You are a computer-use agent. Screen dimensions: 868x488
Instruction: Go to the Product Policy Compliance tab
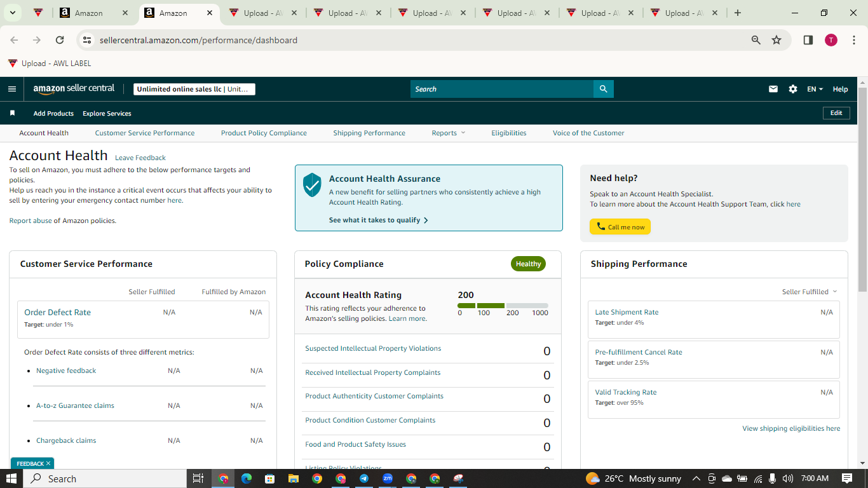[x=264, y=133]
